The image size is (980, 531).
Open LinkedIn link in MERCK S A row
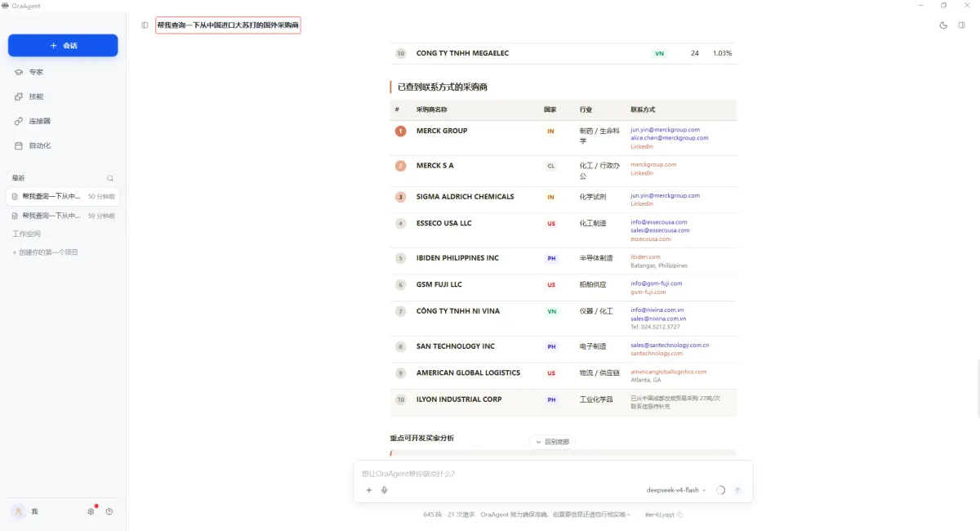[x=642, y=173]
